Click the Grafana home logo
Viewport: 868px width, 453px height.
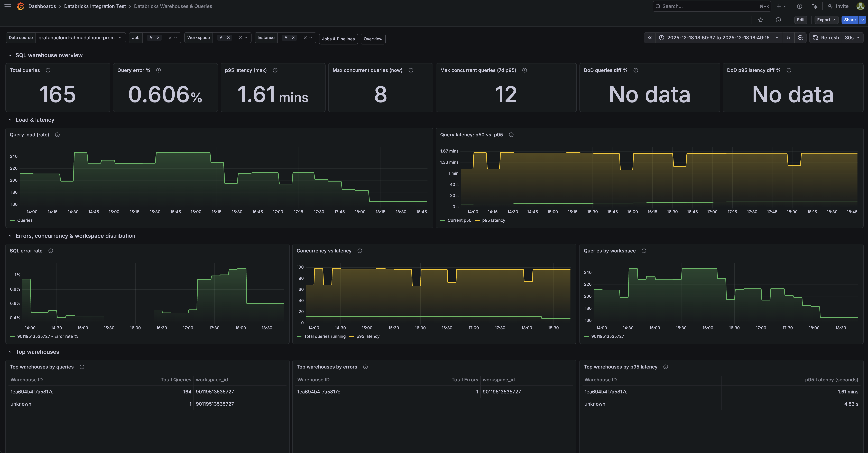pyautogui.click(x=20, y=6)
